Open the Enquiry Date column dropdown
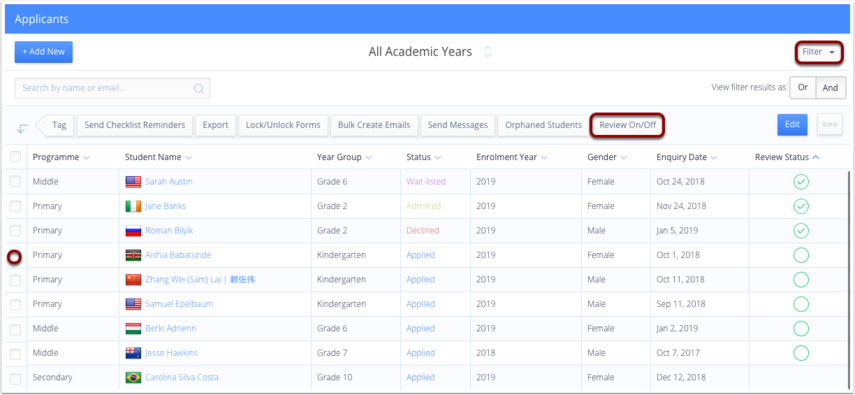 [x=714, y=158]
